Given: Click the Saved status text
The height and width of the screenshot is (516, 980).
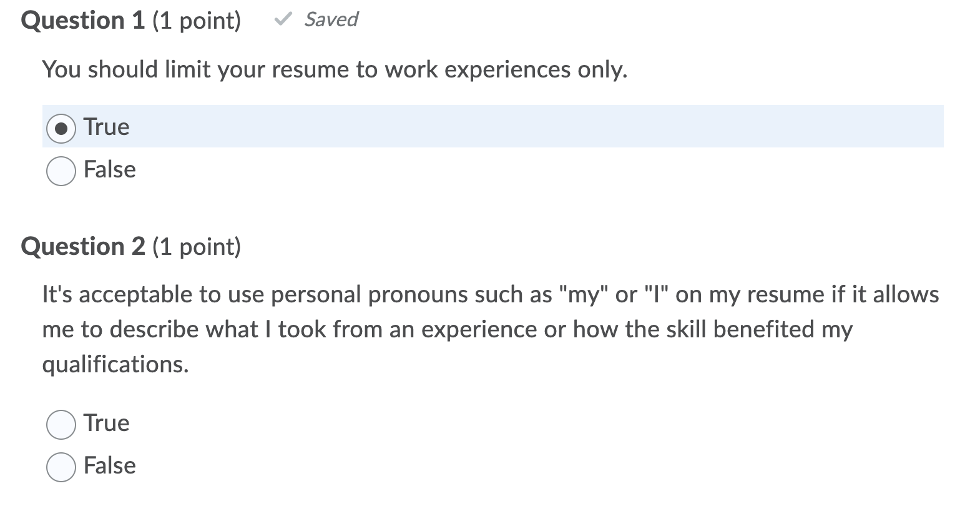Looking at the screenshot, I should click(x=330, y=19).
